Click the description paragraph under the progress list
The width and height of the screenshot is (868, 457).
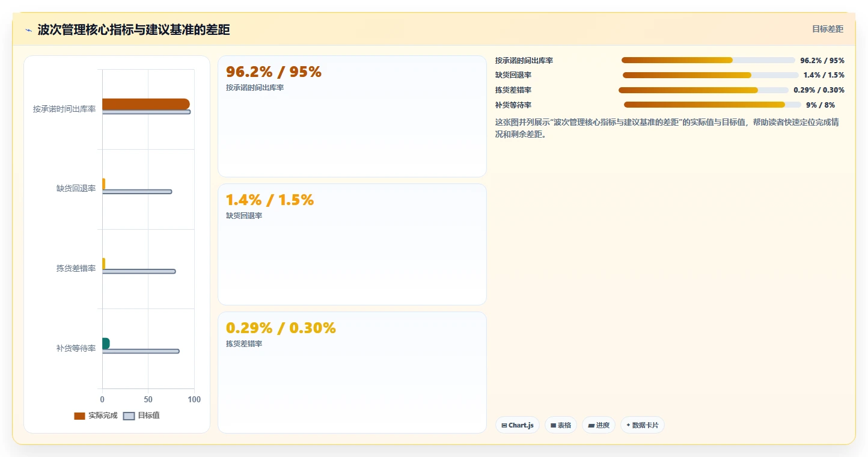(x=667, y=128)
